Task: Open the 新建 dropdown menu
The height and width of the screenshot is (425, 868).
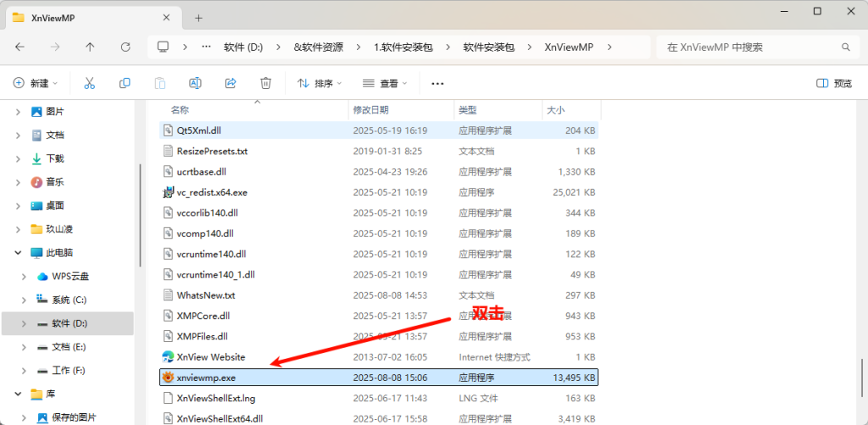Action: click(36, 83)
